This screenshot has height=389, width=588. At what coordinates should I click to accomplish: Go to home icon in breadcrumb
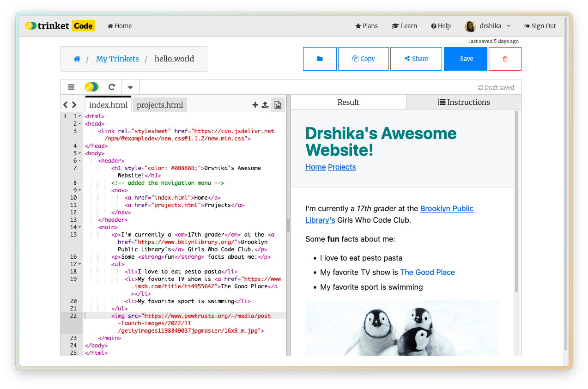(x=77, y=59)
